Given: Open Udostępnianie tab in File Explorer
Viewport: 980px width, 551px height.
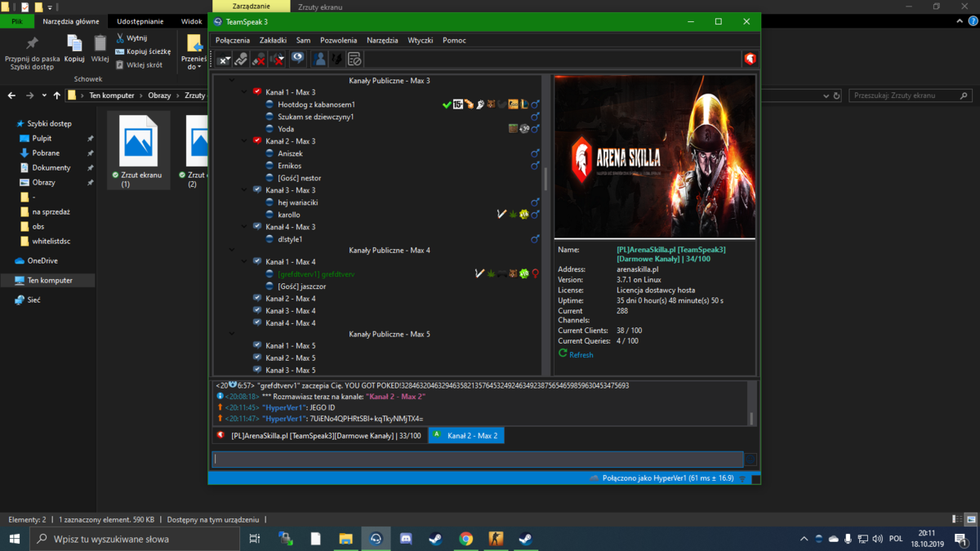Looking at the screenshot, I should 140,21.
